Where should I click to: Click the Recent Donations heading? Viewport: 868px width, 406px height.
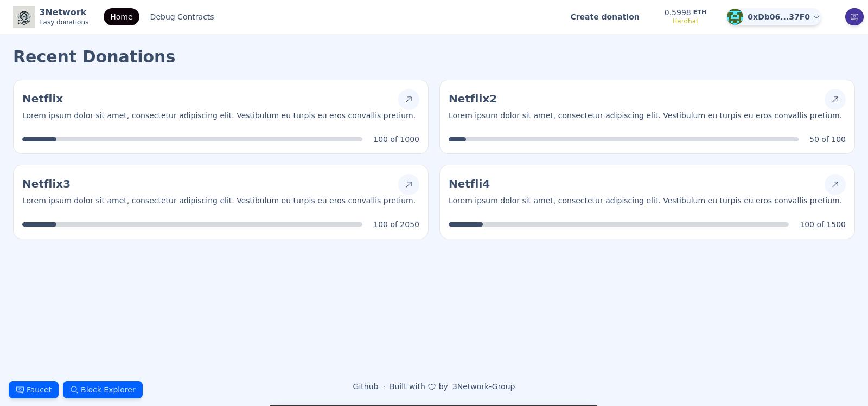tap(94, 56)
